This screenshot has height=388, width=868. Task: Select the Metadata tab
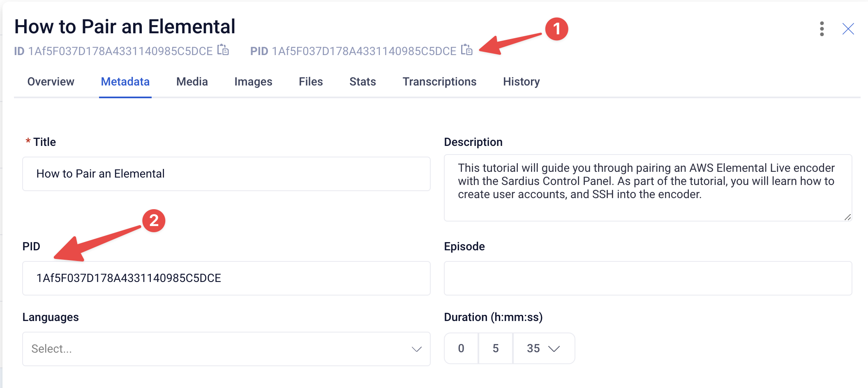click(125, 81)
